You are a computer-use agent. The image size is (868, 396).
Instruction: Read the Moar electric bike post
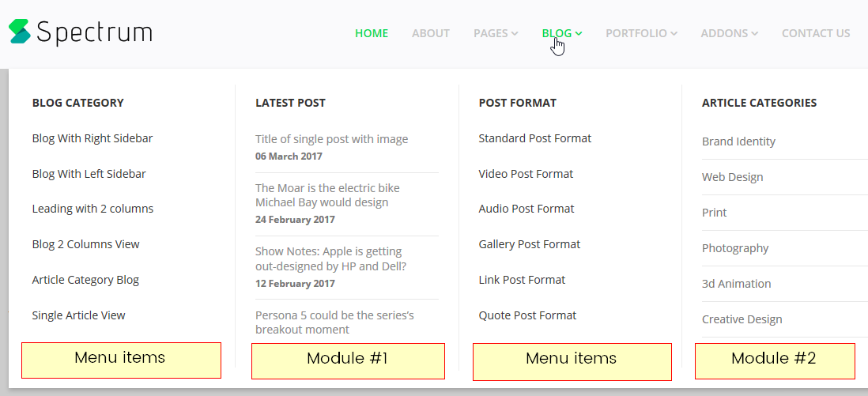pyautogui.click(x=327, y=195)
